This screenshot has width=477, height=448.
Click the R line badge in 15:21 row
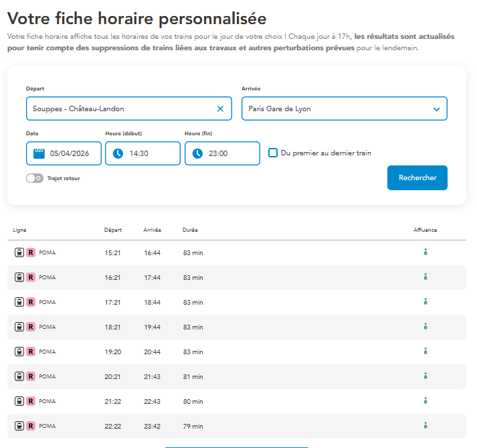point(31,252)
